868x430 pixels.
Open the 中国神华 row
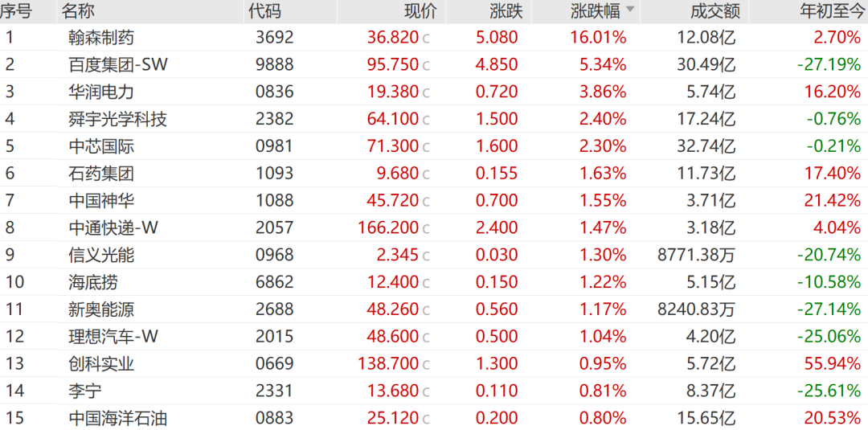click(x=434, y=200)
